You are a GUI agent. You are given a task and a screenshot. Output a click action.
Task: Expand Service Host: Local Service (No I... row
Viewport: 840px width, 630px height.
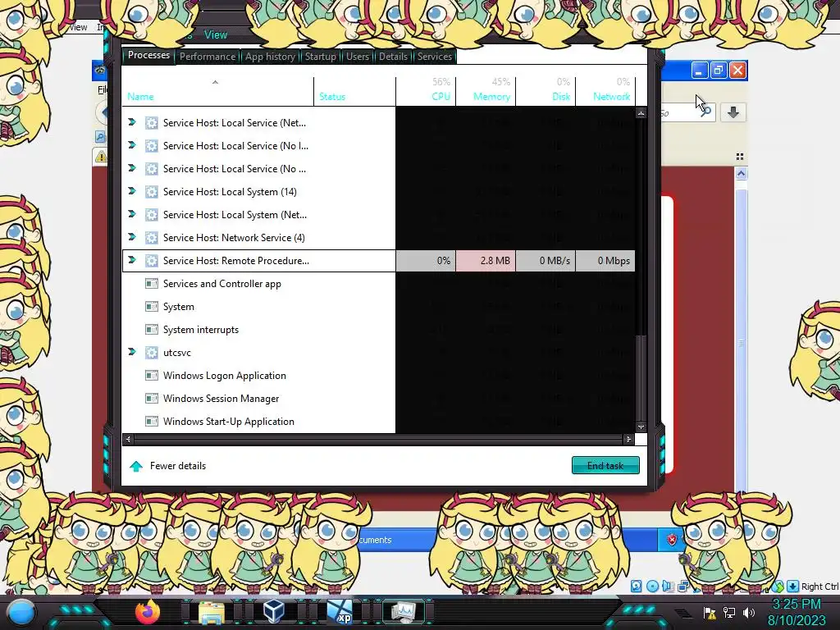(x=132, y=145)
